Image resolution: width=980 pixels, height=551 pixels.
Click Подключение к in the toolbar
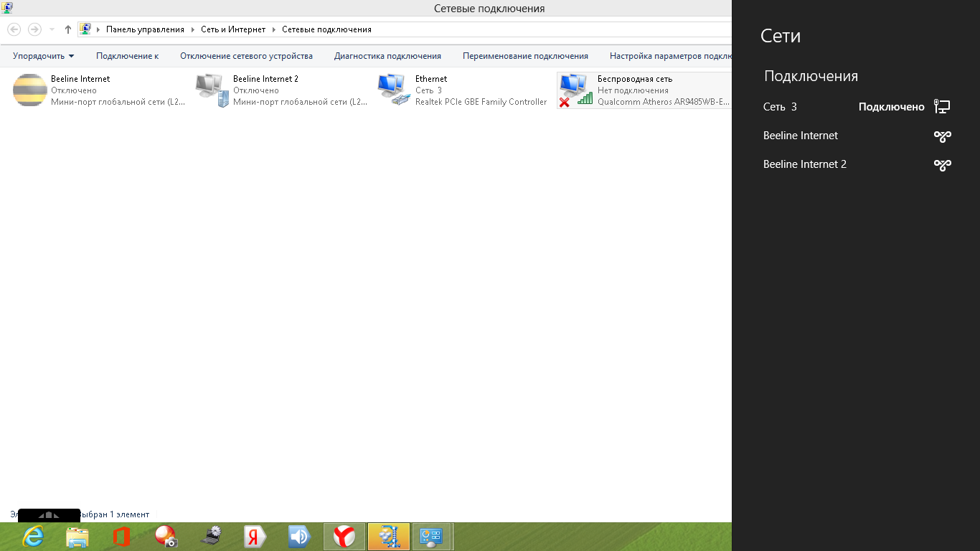(x=127, y=56)
